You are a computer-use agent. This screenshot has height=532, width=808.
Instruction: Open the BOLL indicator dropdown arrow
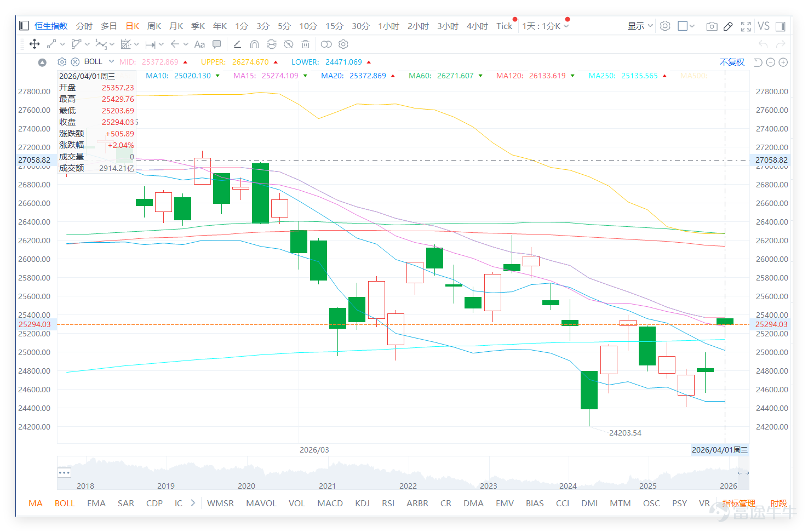tap(112, 61)
